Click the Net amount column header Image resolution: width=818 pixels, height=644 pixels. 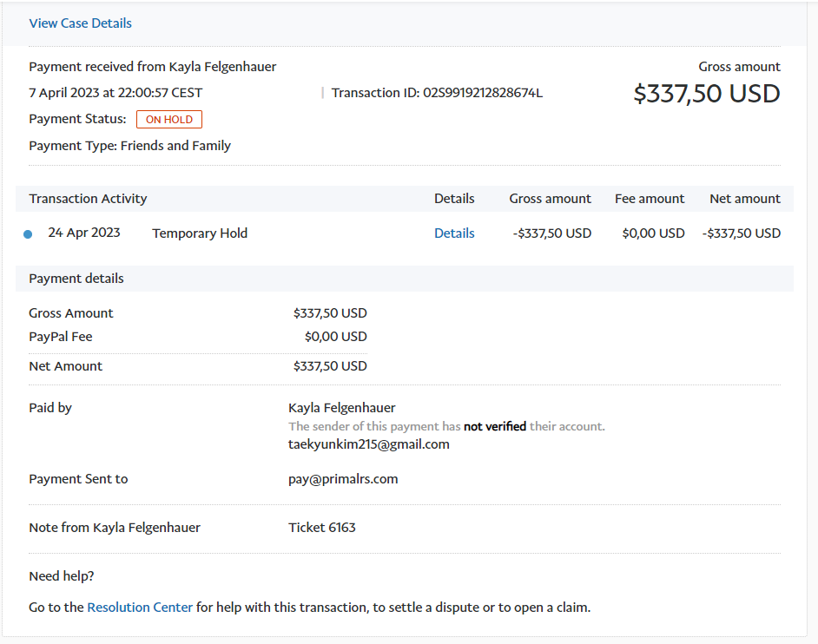point(744,199)
